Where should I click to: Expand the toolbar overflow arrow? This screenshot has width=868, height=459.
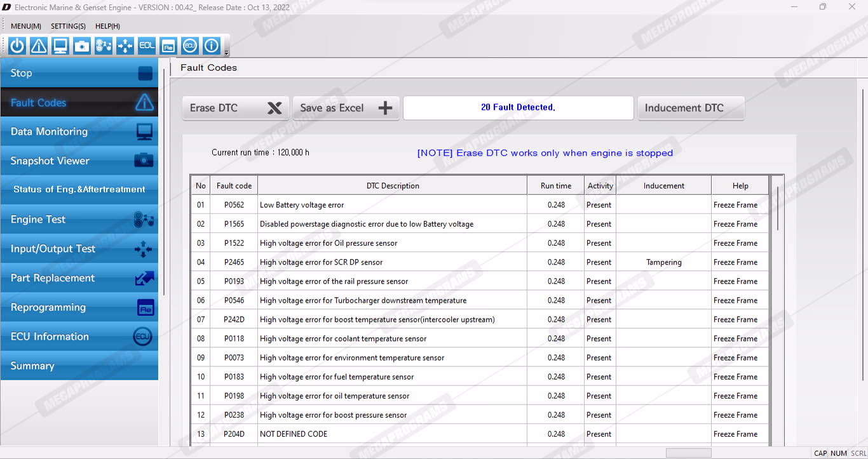[227, 53]
